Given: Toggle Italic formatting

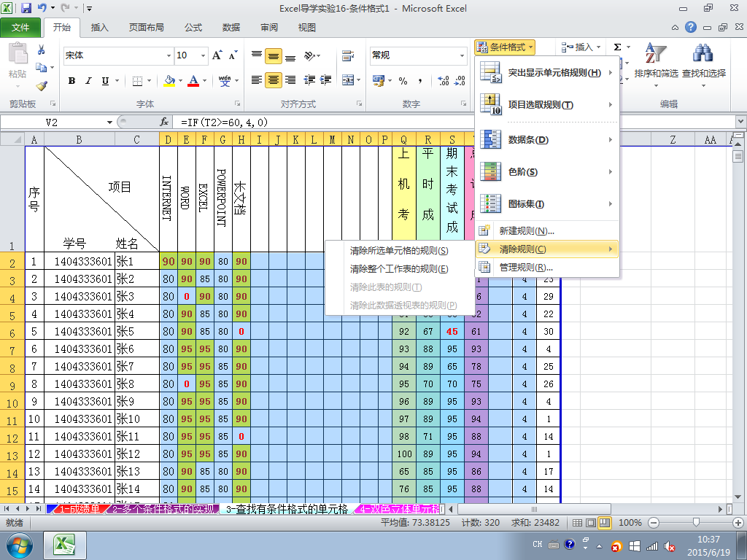Looking at the screenshot, I should tap(88, 81).
